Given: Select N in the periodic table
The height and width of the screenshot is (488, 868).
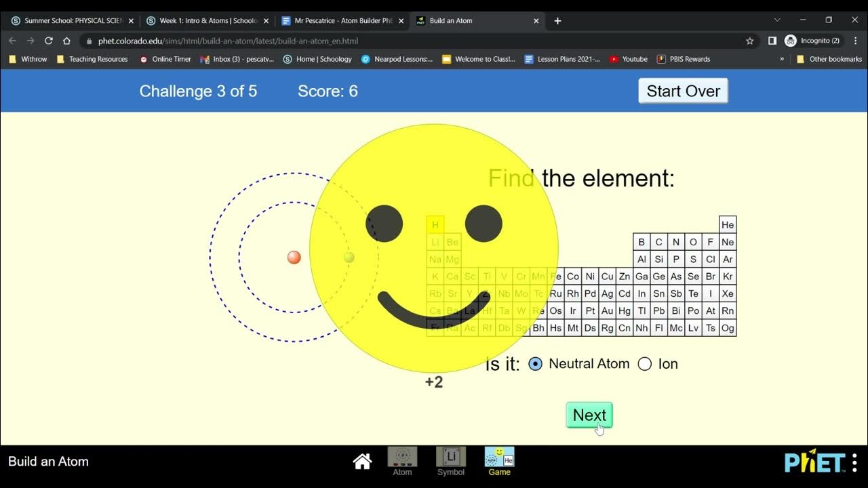Looking at the screenshot, I should click(676, 242).
